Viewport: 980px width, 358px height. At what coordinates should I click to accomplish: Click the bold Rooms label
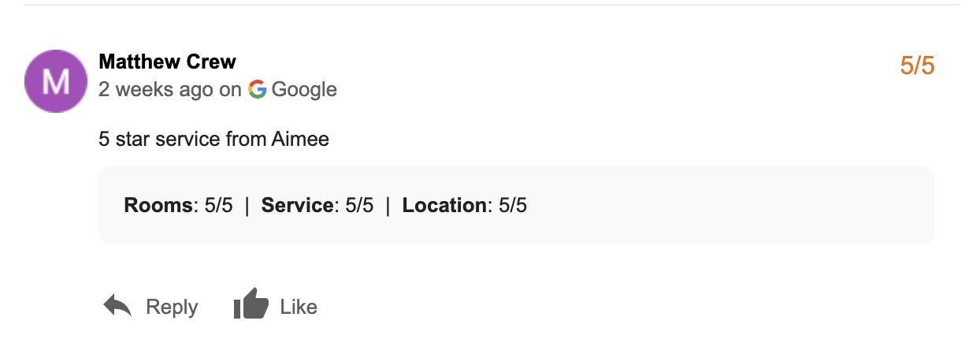158,206
